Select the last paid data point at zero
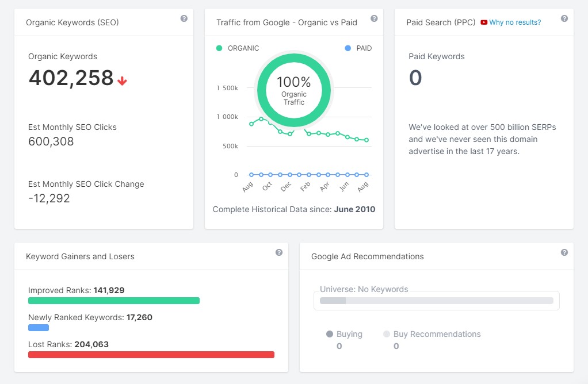588x384 pixels. point(366,175)
